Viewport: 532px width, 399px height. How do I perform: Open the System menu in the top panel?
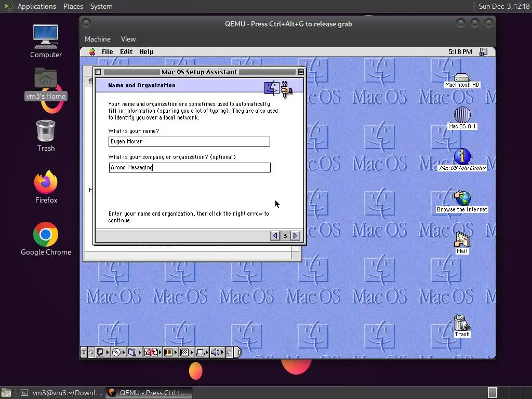pos(101,6)
